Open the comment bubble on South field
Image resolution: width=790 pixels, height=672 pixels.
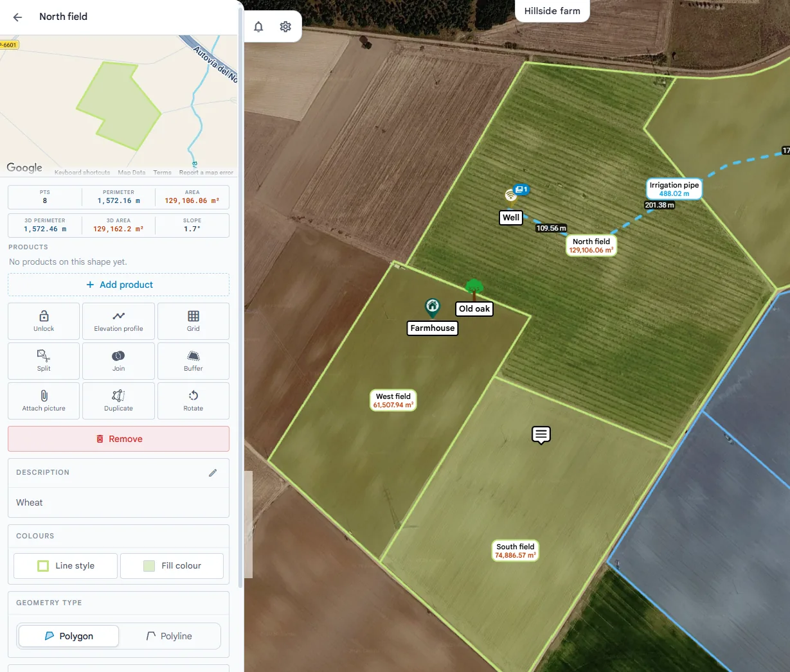541,435
